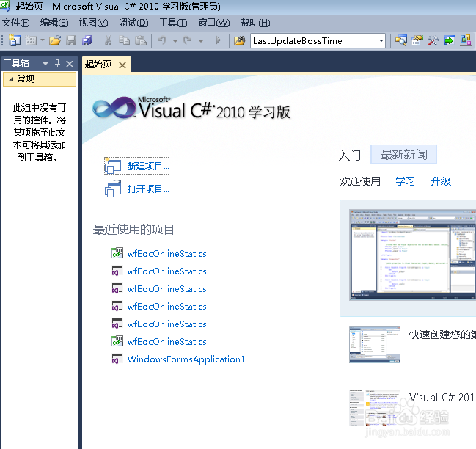476x449 pixels.
Task: Open the 视图(V) menu
Action: tap(93, 23)
